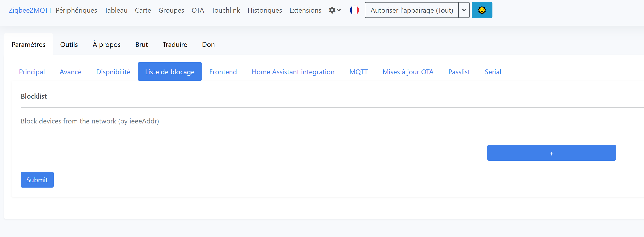Submit the blocklist form
Viewport: 644px width, 237px height.
[x=37, y=180]
